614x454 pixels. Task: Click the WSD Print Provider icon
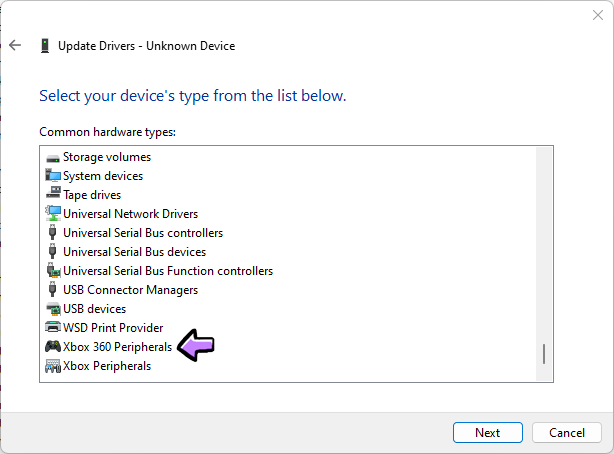pos(53,328)
